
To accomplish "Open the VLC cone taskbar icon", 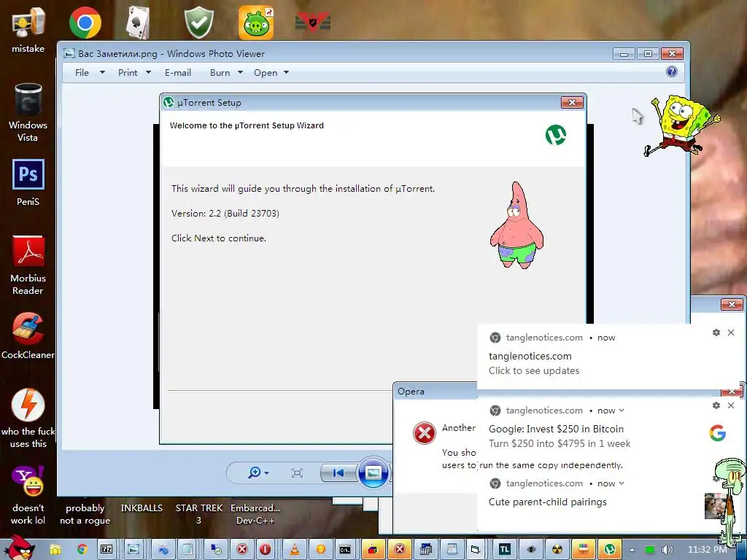I will point(295,550).
